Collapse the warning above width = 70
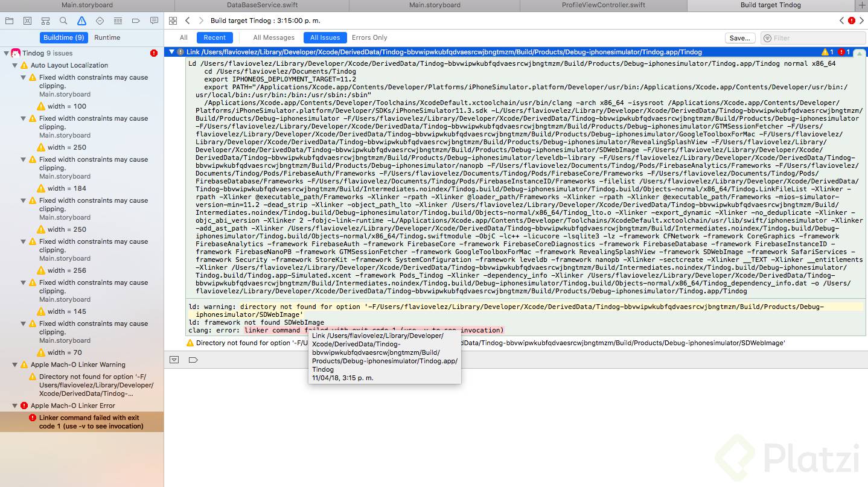The image size is (868, 487). (x=24, y=323)
